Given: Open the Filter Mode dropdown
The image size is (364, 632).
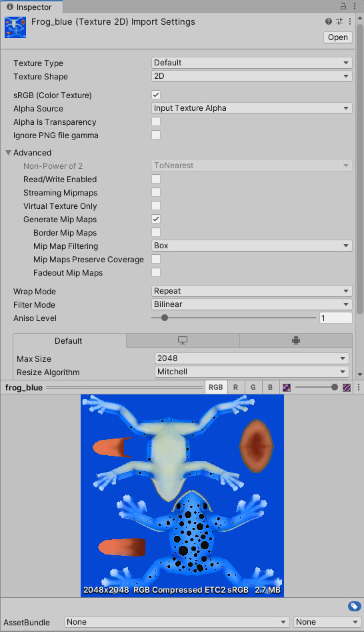Looking at the screenshot, I should click(x=251, y=304).
